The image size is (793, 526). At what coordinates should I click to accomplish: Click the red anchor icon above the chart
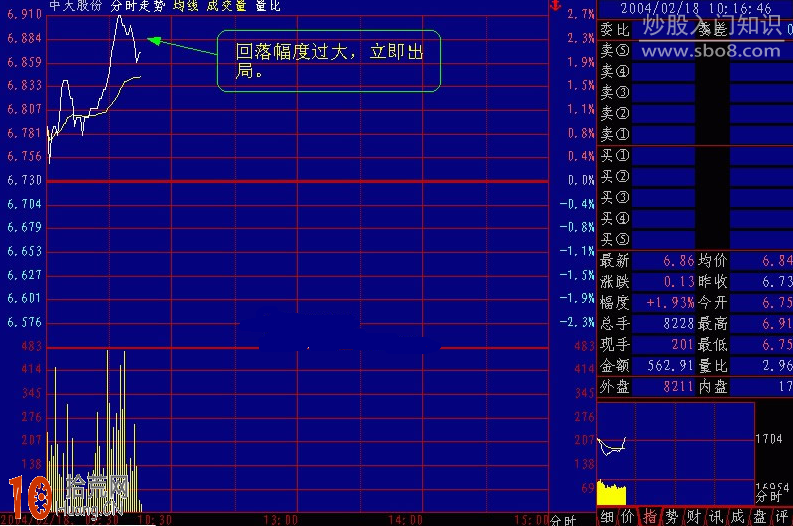[x=556, y=5]
